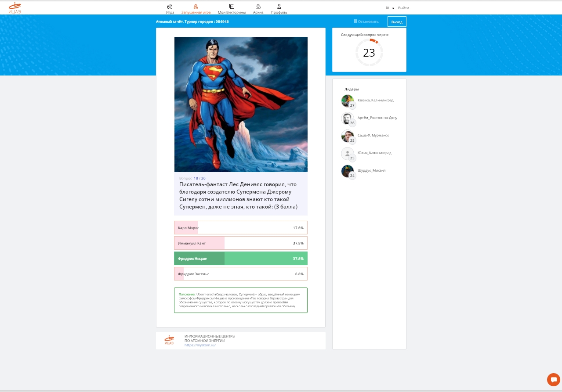Image resolution: width=562 pixels, height=392 pixels.
Task: Click the countdown timer ring
Action: [x=369, y=53]
